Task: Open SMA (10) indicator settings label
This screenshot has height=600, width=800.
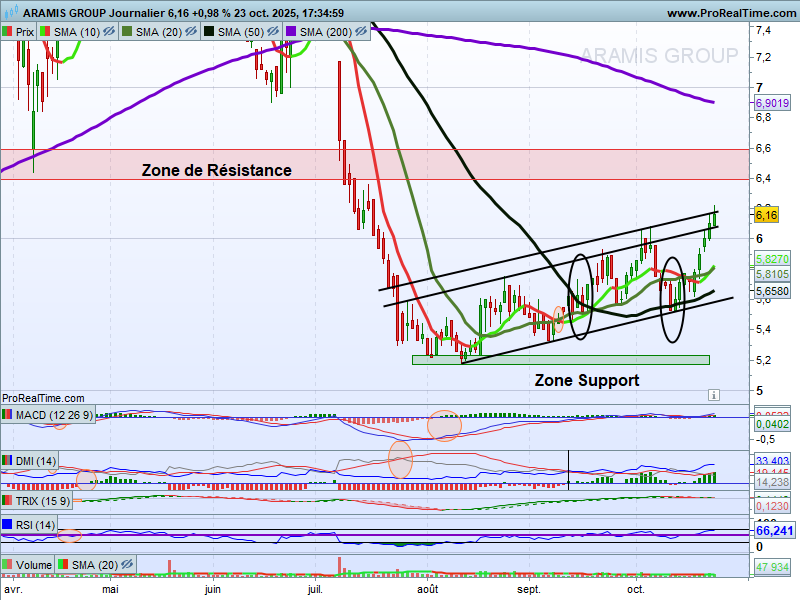Action: (77, 32)
